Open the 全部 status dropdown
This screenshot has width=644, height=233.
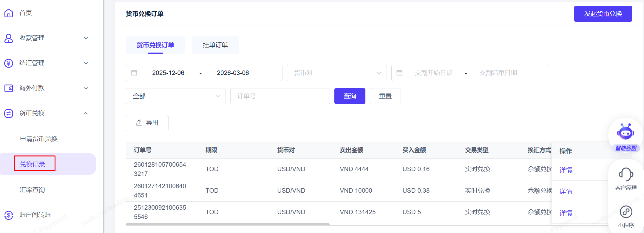coord(175,96)
